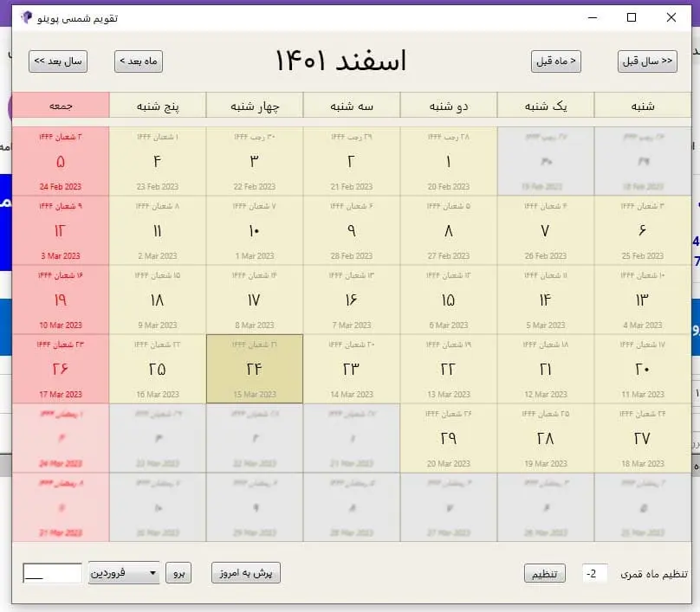Select the day cell dated 25 Feb 2023

point(643,230)
